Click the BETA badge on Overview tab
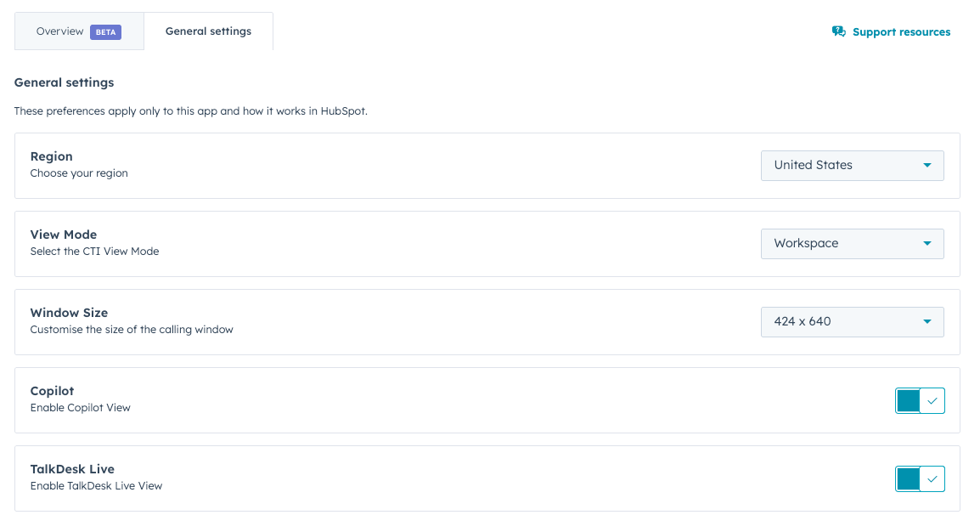 [x=105, y=31]
